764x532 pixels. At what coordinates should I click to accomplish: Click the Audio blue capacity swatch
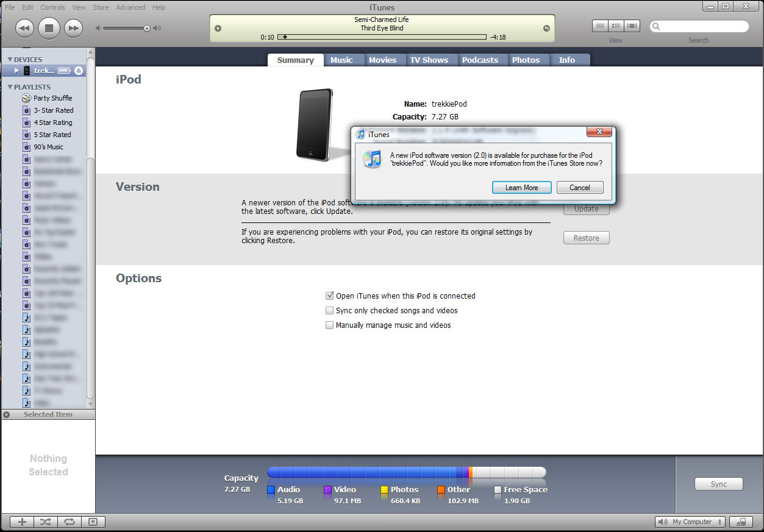click(271, 489)
